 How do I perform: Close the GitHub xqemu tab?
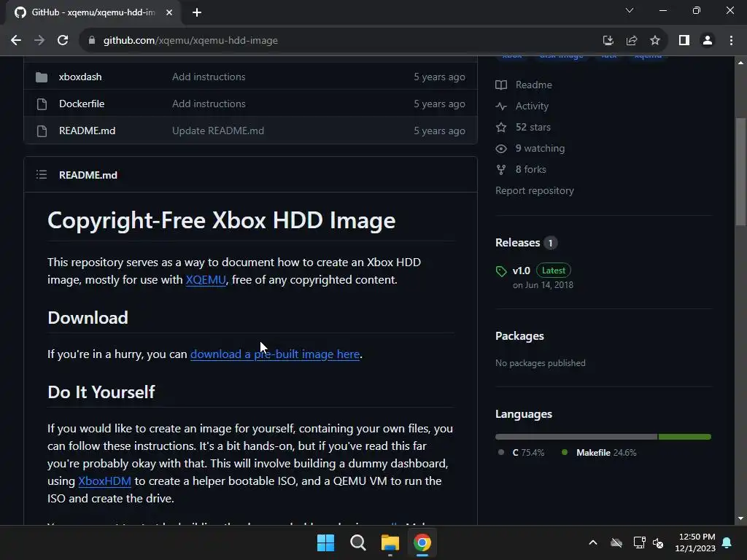coord(169,12)
